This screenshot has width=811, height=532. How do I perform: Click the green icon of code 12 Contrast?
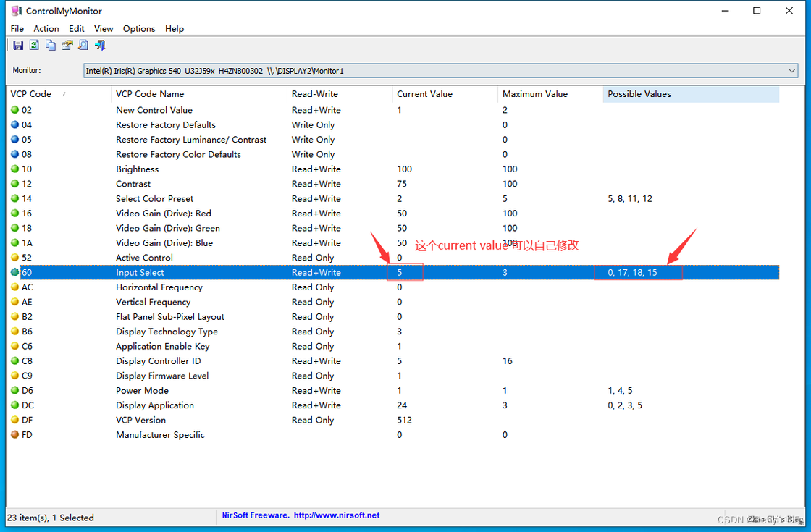coord(15,184)
